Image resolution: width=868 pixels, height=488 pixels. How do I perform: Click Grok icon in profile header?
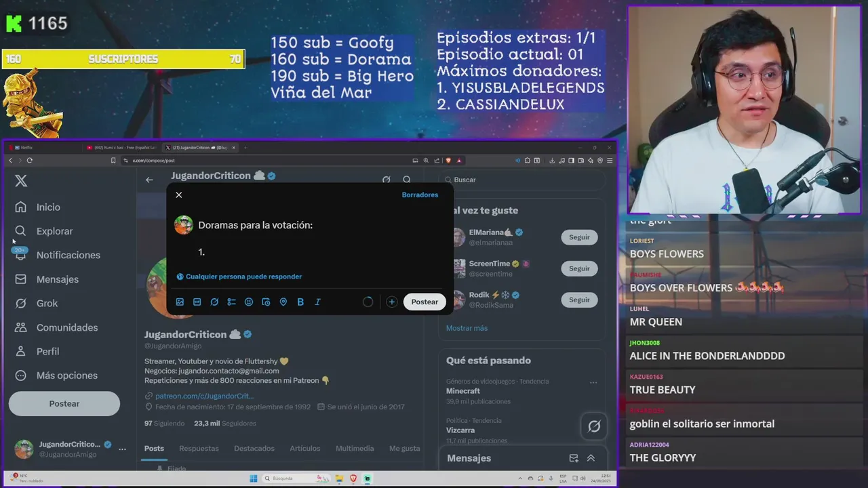pos(386,180)
